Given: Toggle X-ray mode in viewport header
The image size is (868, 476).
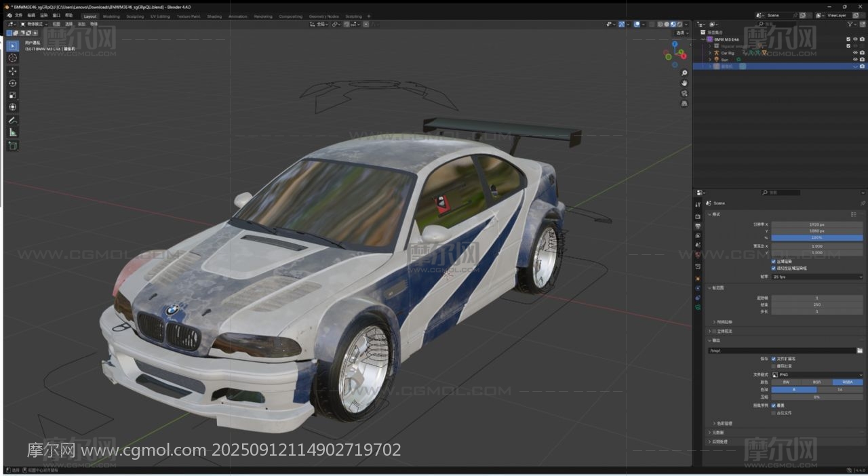Looking at the screenshot, I should pyautogui.click(x=652, y=24).
